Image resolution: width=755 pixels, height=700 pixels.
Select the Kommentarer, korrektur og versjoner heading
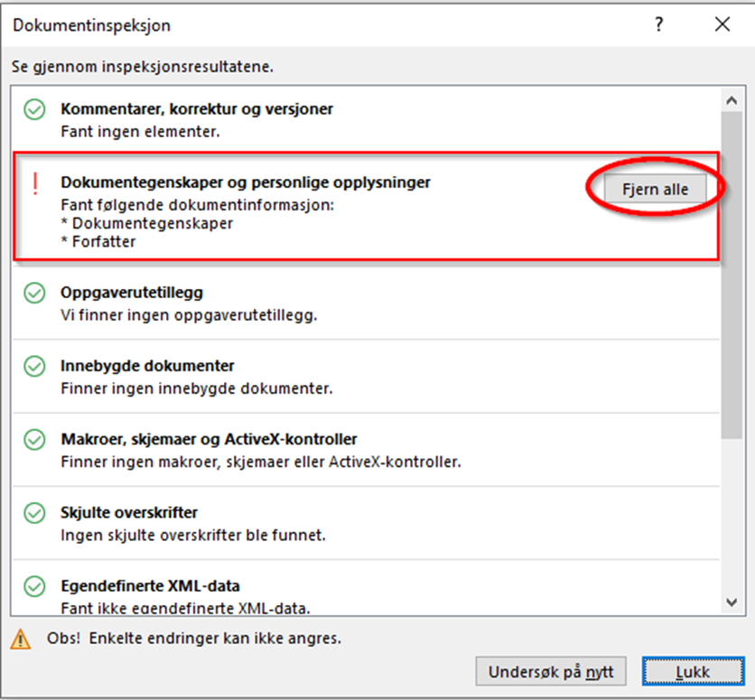coord(197,109)
